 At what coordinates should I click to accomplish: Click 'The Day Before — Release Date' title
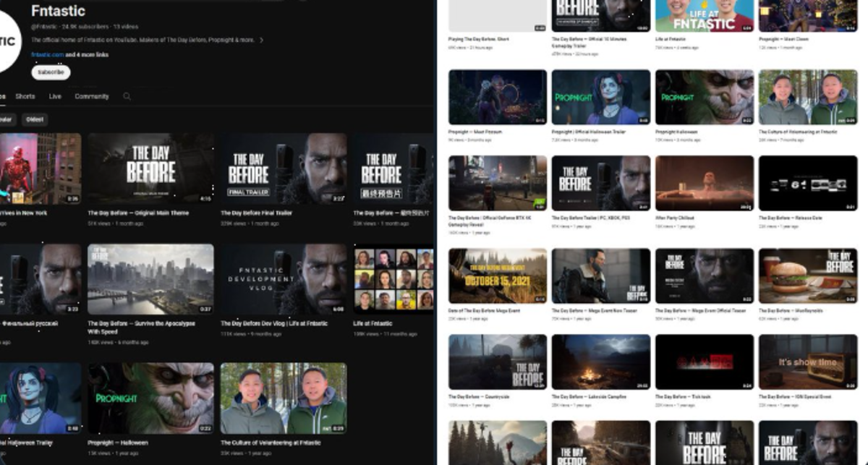[x=790, y=218]
